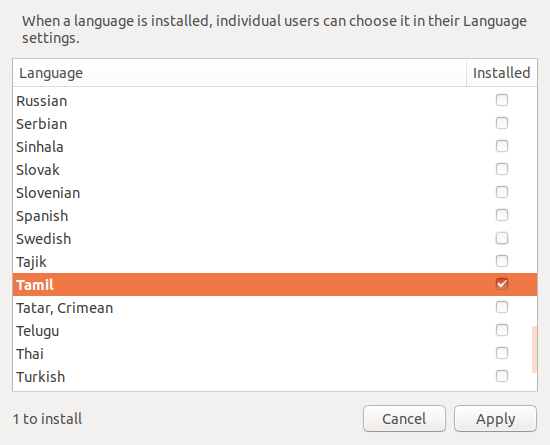The width and height of the screenshot is (550, 445).
Task: Check the Spanish installed box
Action: pos(502,215)
